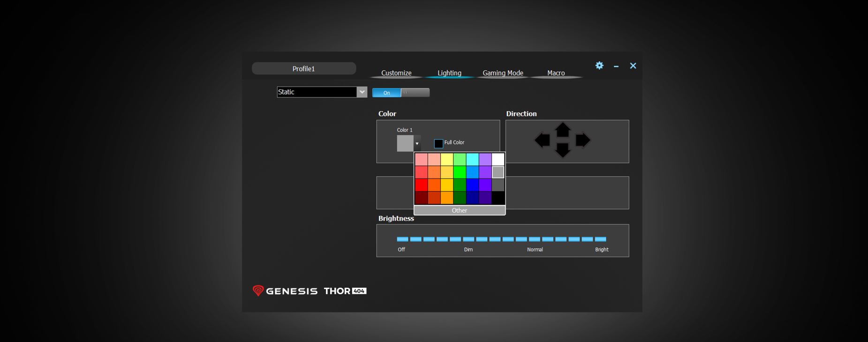This screenshot has width=868, height=342.
Task: Switch to the Customize tab
Action: coord(396,73)
